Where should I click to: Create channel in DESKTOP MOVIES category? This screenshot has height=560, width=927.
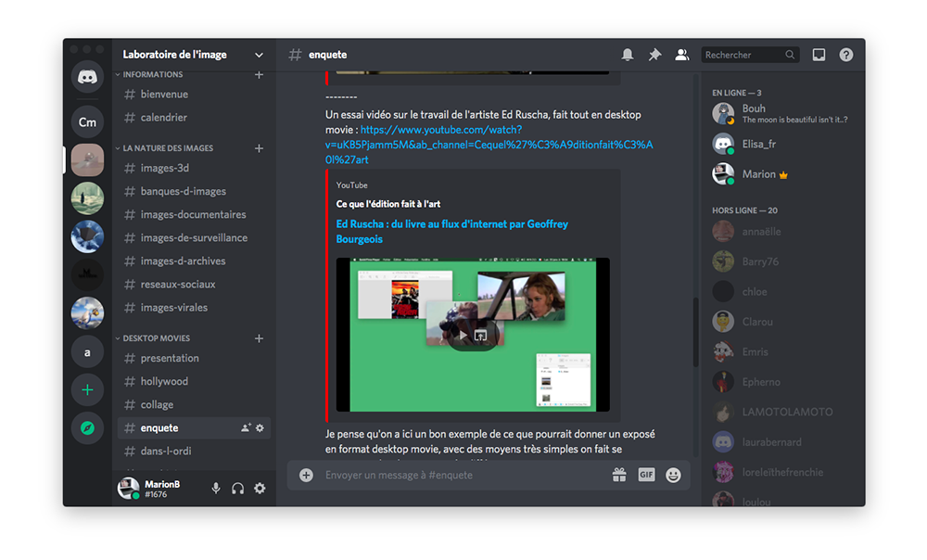pos(259,338)
